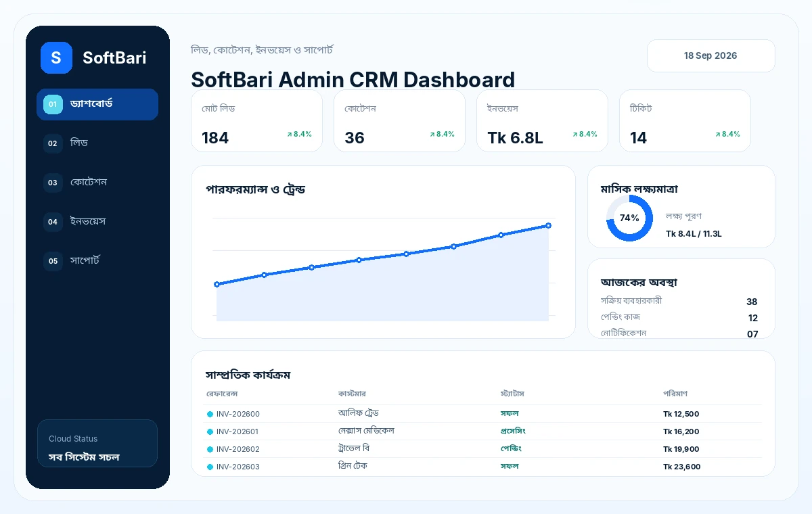
Task: Open the সাপোর্ট sidebar section
Action: 97,261
